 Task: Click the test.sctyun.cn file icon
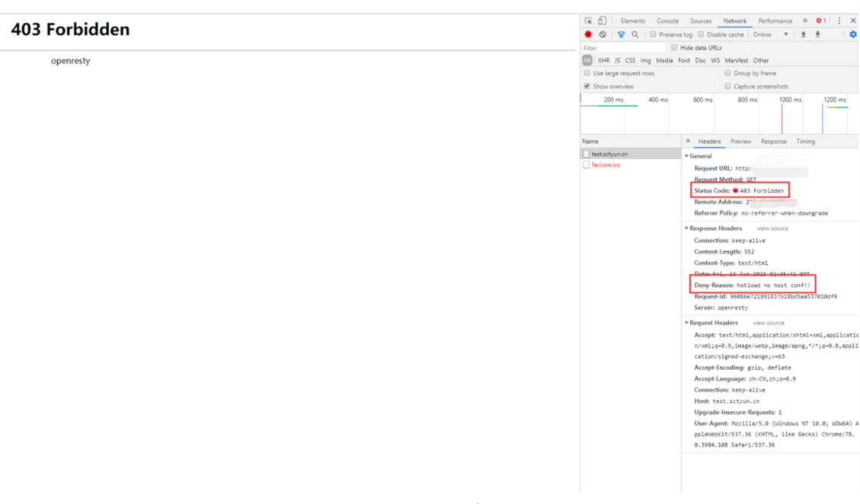[587, 154]
